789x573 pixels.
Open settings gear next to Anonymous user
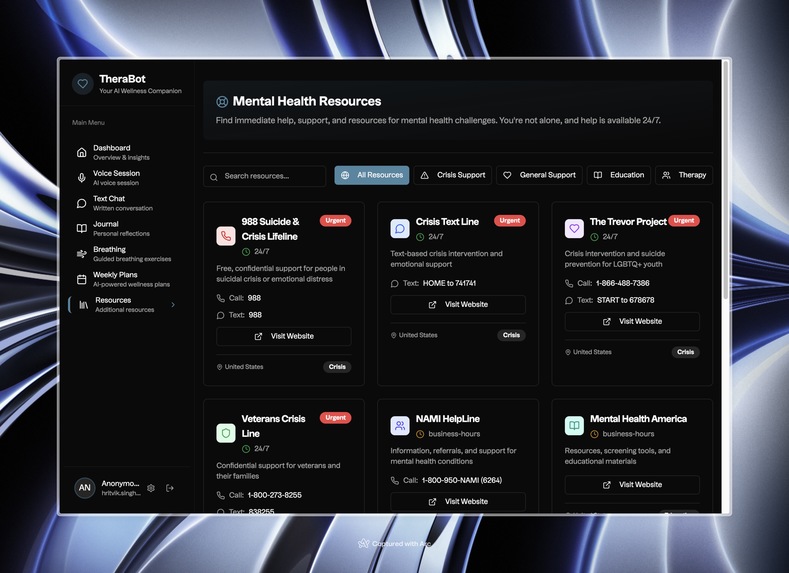coord(151,488)
